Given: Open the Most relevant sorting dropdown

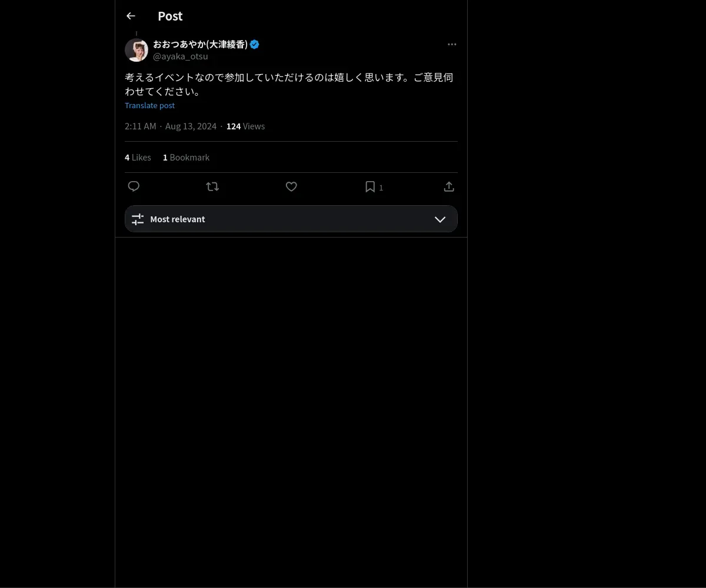Looking at the screenshot, I should click(291, 219).
